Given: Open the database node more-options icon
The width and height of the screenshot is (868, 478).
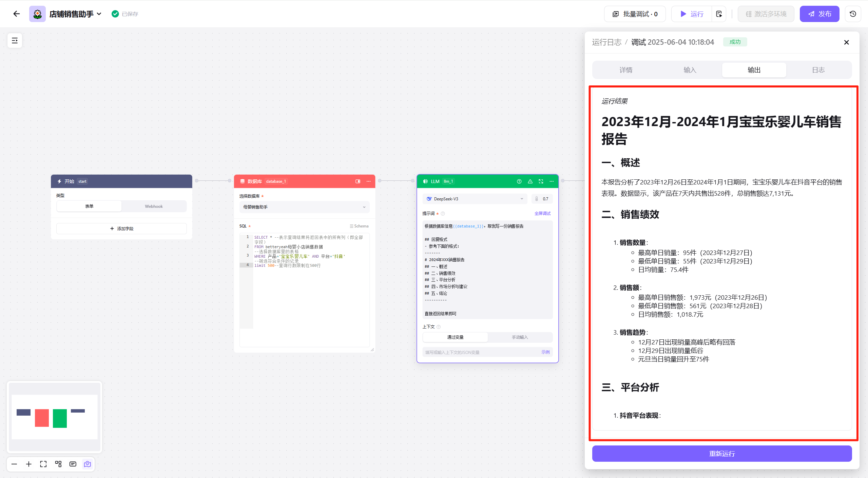Looking at the screenshot, I should coord(368,181).
